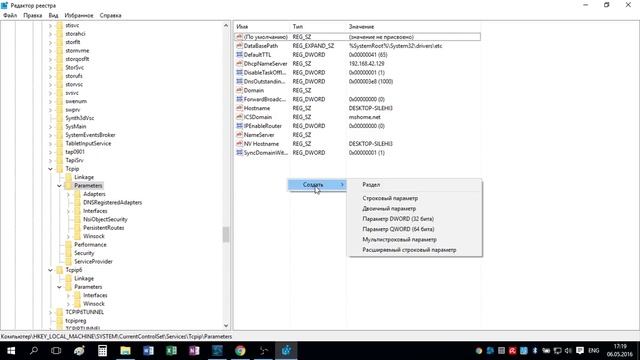The image size is (640, 360).
Task: Collapse the Tcpip tree node
Action: [51, 169]
